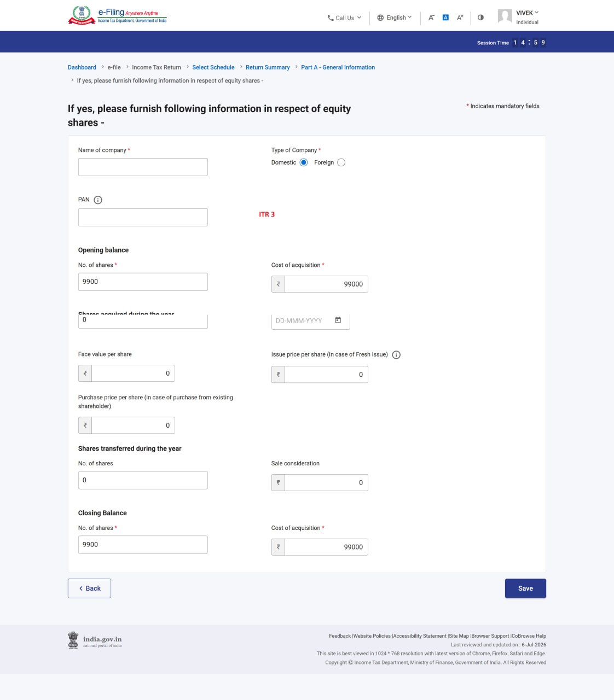Click the Issue price per share info icon

[x=396, y=355]
